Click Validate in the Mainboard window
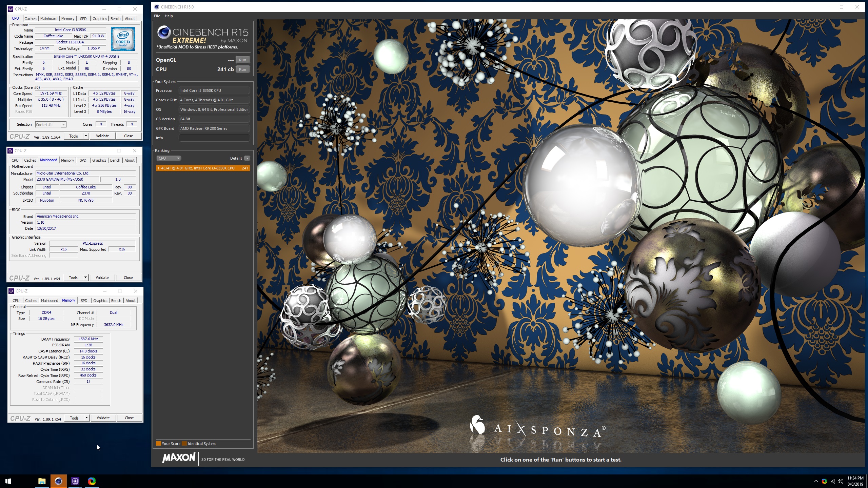Image resolution: width=868 pixels, height=488 pixels. point(102,278)
